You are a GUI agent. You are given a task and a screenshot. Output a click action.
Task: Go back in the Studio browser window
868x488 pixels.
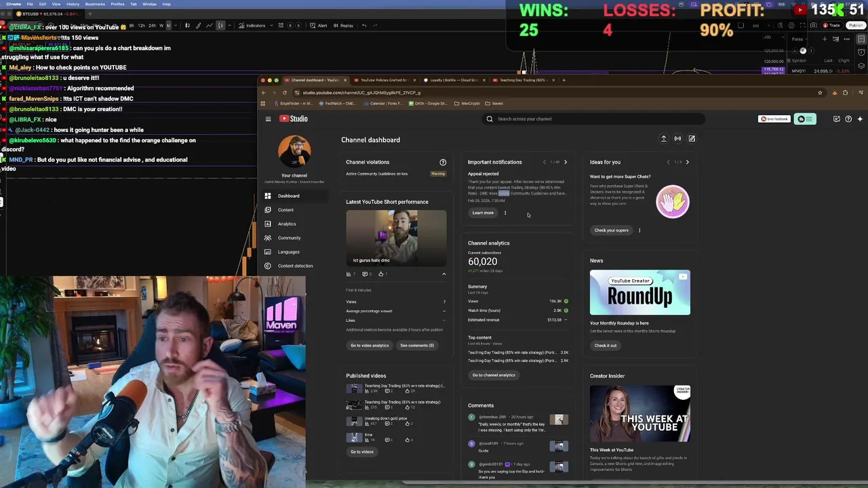[x=264, y=92]
